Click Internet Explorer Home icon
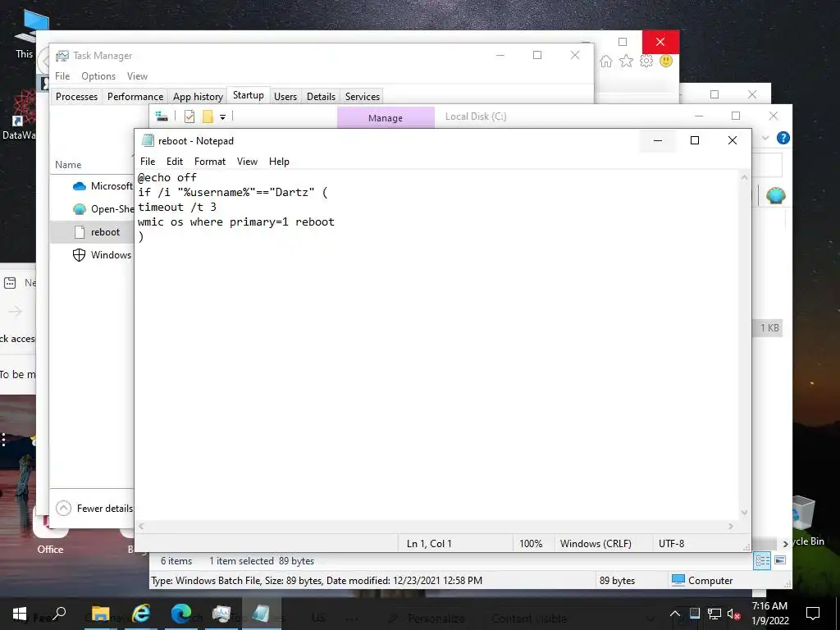Image resolution: width=840 pixels, height=630 pixels. coord(606,61)
